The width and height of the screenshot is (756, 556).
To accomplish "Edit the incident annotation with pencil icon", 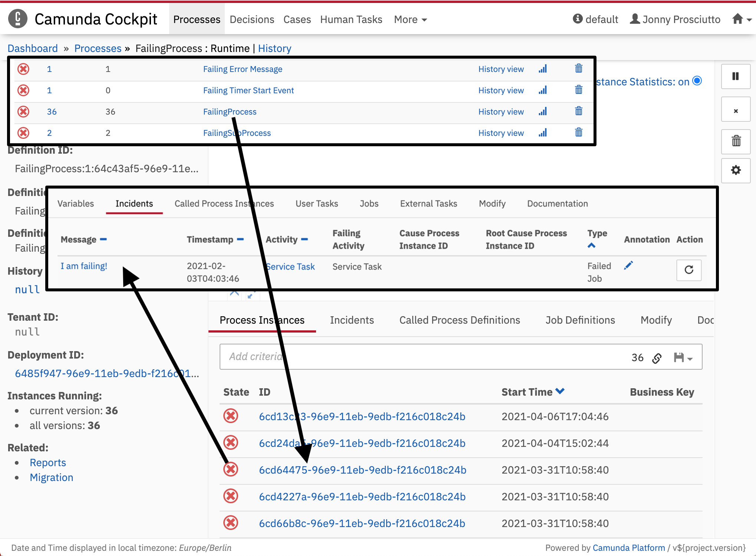I will pyautogui.click(x=628, y=266).
